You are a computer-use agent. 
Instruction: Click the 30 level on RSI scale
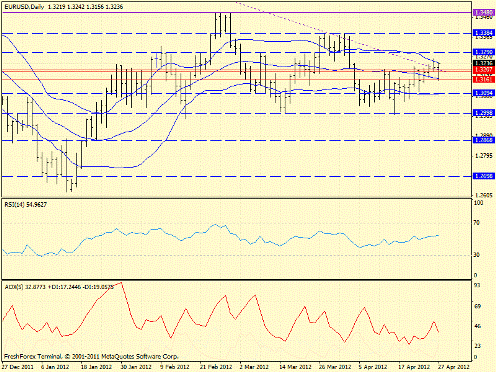point(477,255)
